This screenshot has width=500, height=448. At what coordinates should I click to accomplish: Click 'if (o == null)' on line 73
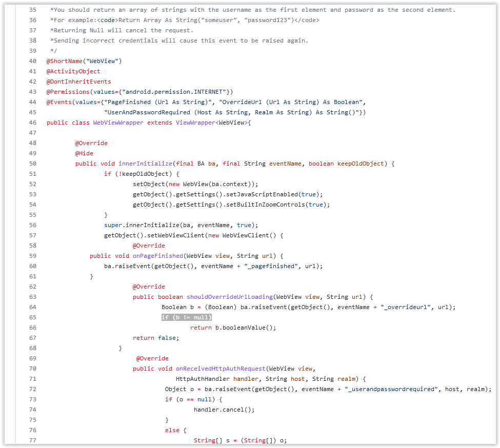pyautogui.click(x=190, y=399)
